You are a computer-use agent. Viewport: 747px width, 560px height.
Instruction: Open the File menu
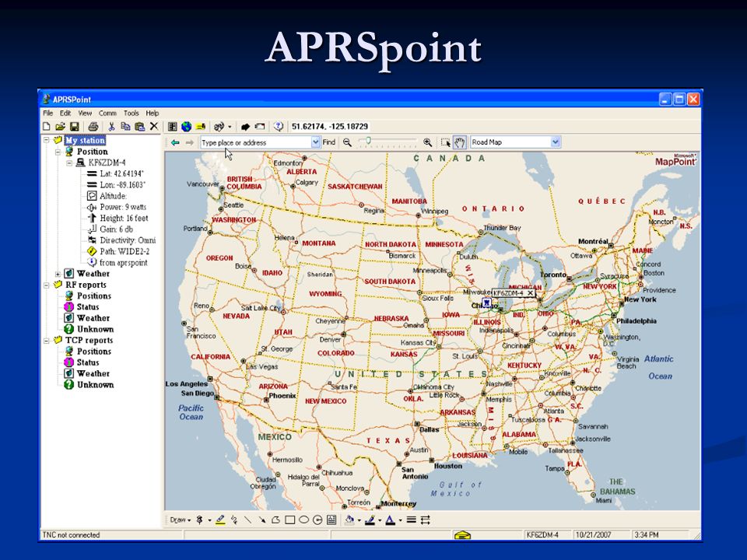48,114
